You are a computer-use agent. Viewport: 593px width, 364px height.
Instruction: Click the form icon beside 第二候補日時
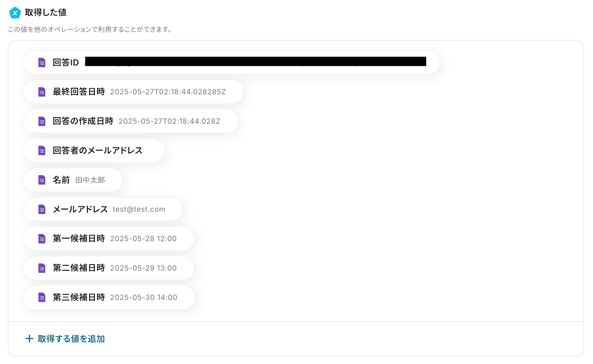click(x=42, y=268)
